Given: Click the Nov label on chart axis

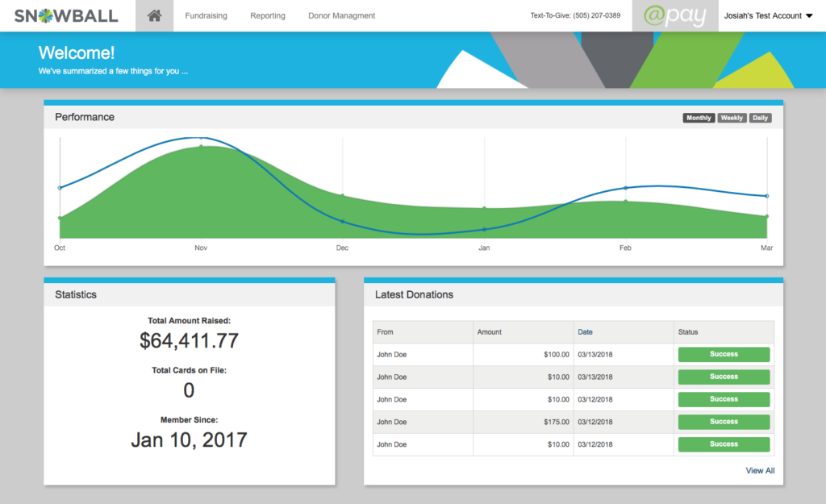Looking at the screenshot, I should 201,248.
